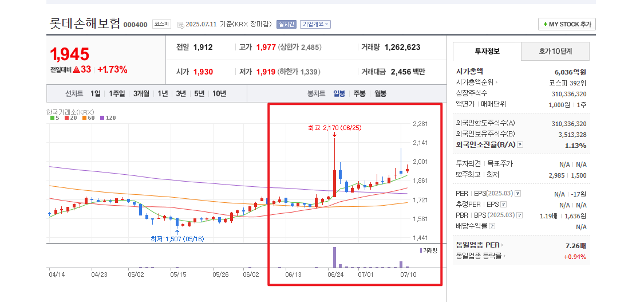
Task: Click the orange 60-day moving average swatch
Action: coord(84,118)
